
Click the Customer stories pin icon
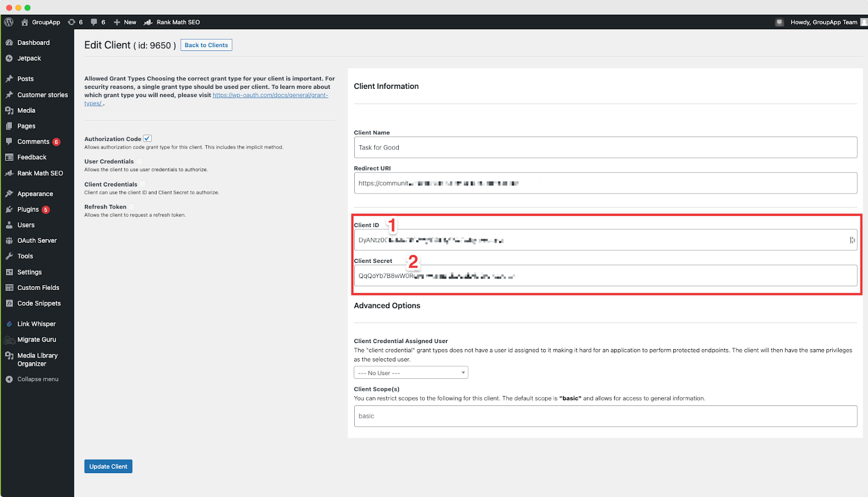coord(9,95)
